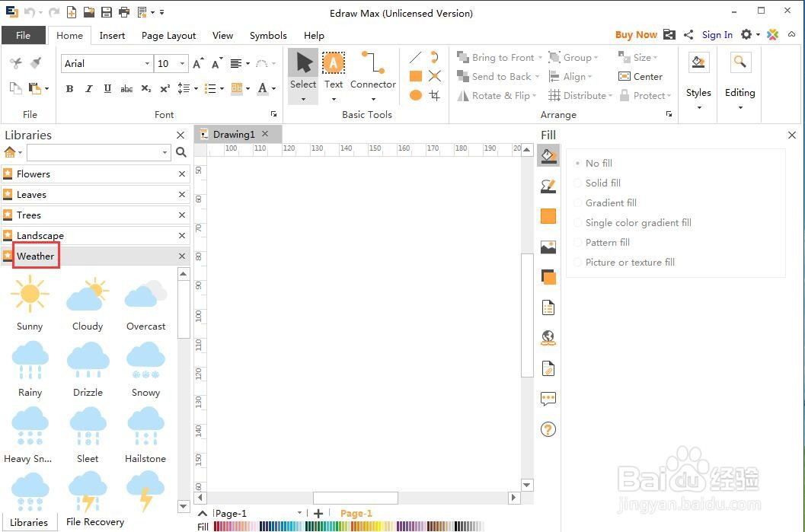Open the File menu
This screenshot has width=805, height=532.
point(23,36)
